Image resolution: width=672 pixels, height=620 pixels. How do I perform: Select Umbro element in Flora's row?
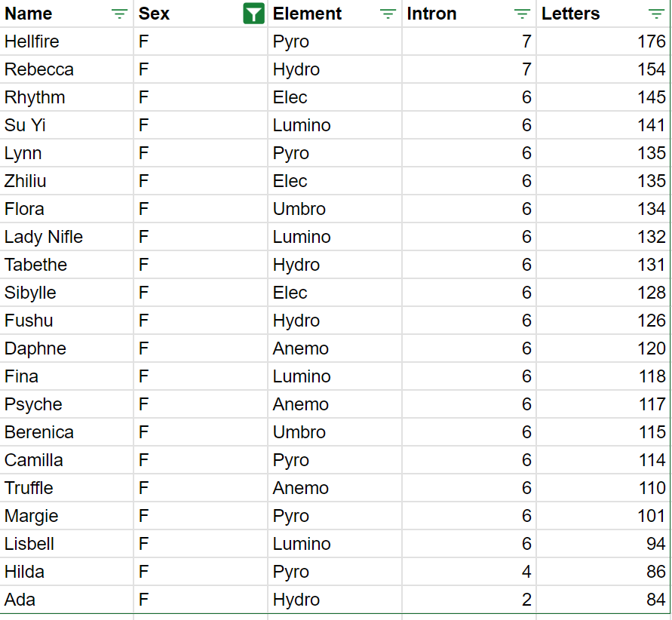click(x=335, y=209)
